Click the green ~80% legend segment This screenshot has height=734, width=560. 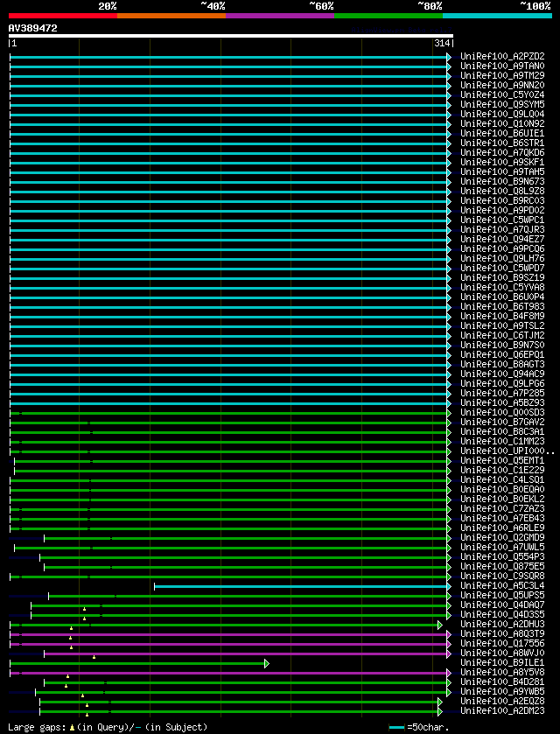388,16
